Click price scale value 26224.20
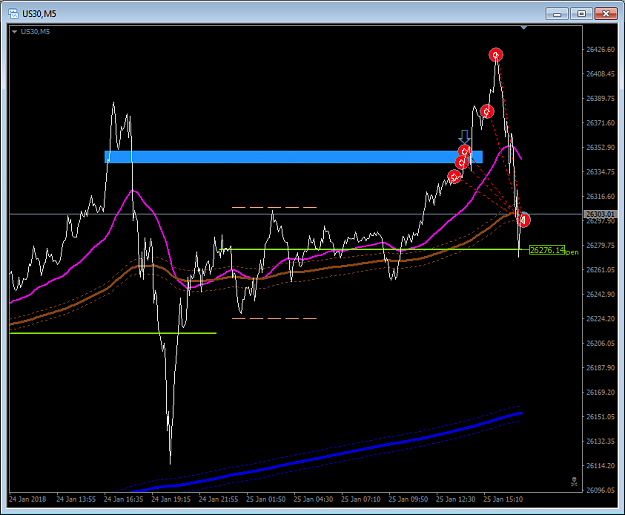The image size is (625, 515). pos(600,319)
